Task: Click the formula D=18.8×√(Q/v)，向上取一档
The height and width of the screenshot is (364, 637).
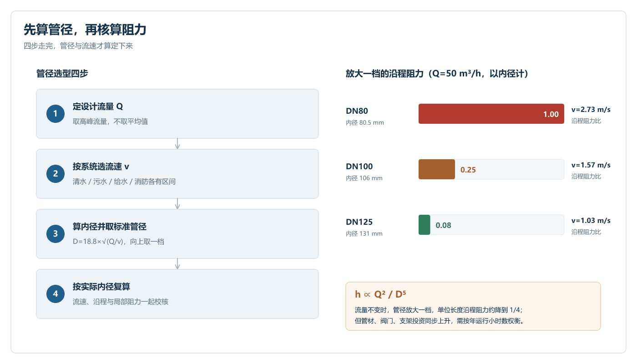Action: (118, 242)
